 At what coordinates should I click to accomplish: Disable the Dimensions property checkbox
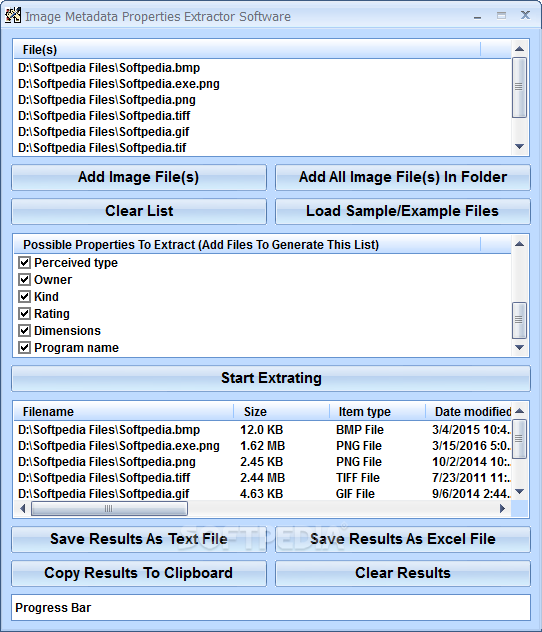pos(25,331)
